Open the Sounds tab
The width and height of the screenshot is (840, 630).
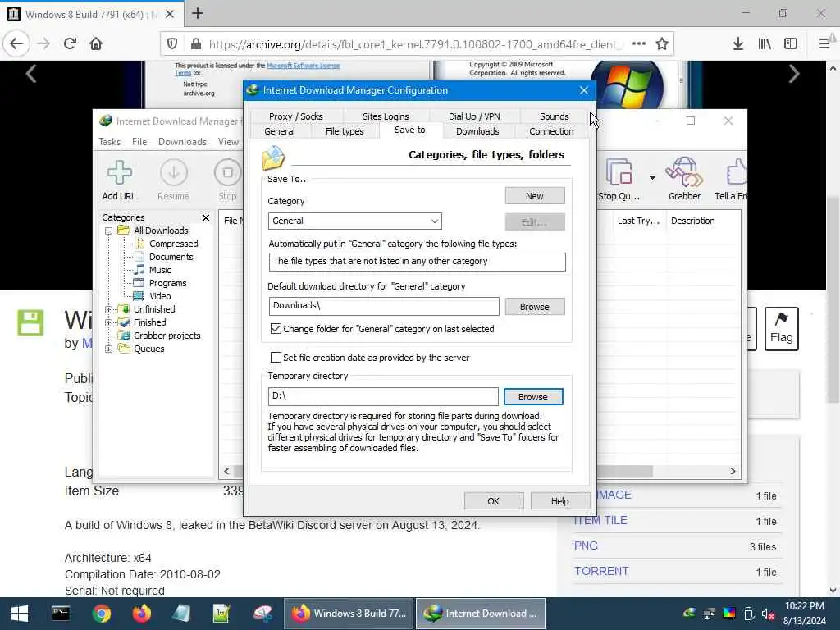554,116
